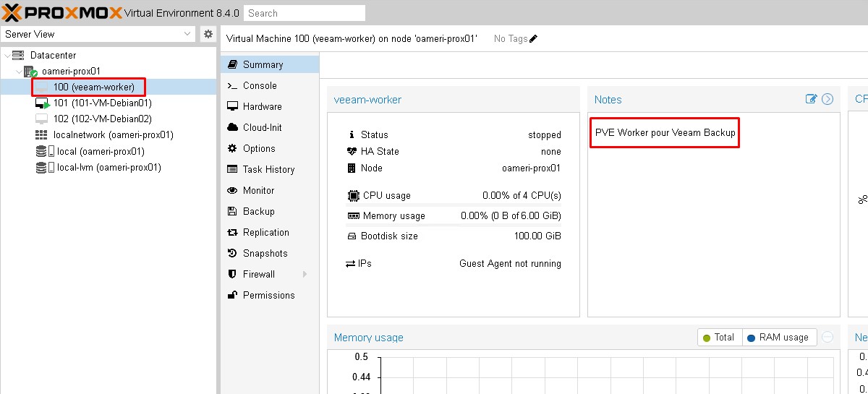Screen dimensions: 868x394
Task: Collapse the Datacenter tree node
Action: 7,56
